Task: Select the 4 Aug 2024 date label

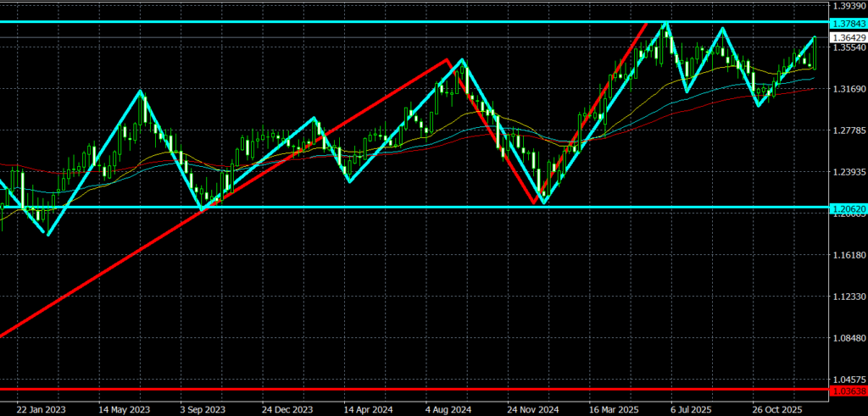Action: pos(447,406)
